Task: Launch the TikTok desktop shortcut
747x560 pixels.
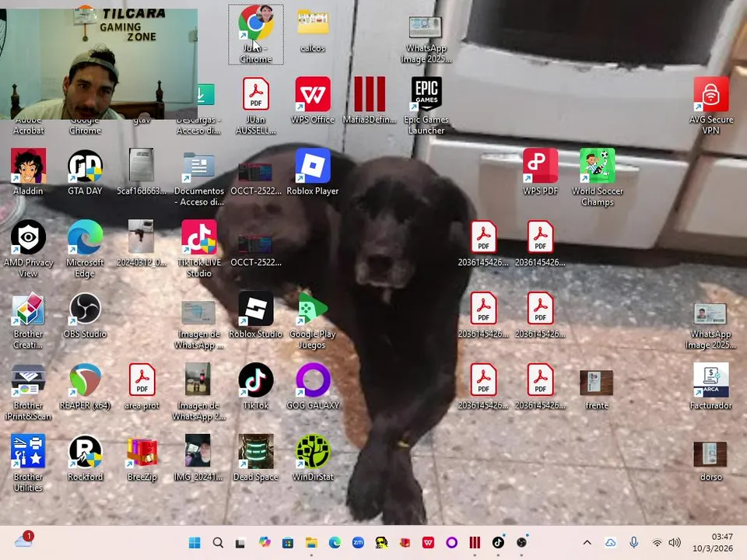Action: coord(256,387)
